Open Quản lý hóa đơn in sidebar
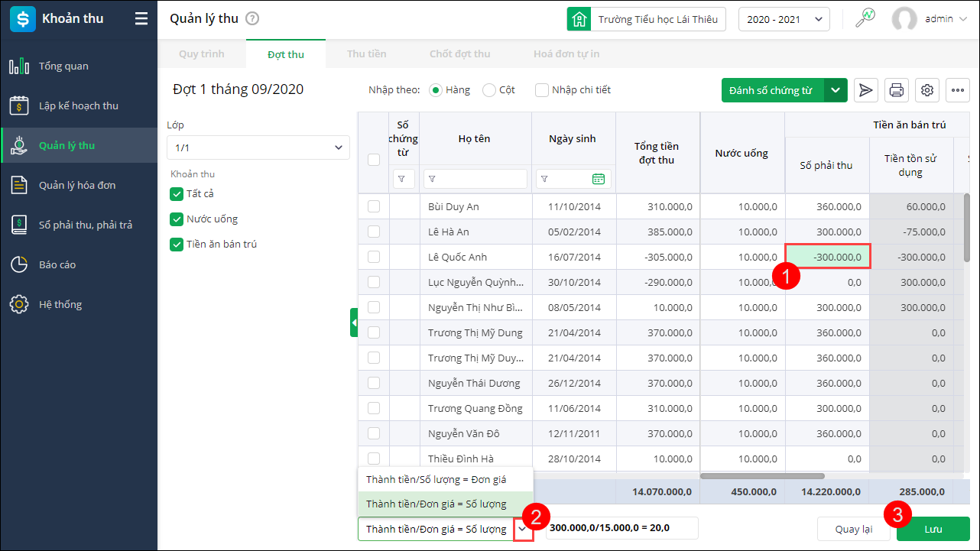 coord(77,185)
